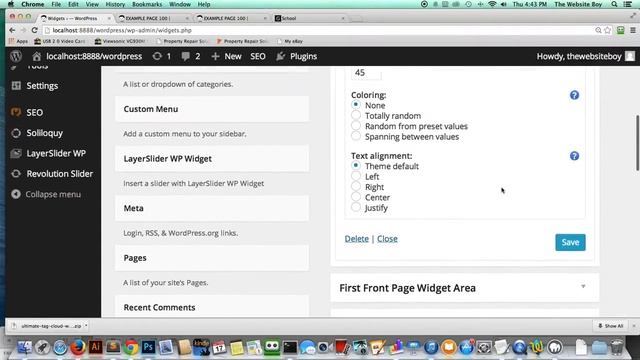The image size is (640, 360).
Task: Open dropdown arrow on downloaded zip file
Action: (x=86, y=326)
